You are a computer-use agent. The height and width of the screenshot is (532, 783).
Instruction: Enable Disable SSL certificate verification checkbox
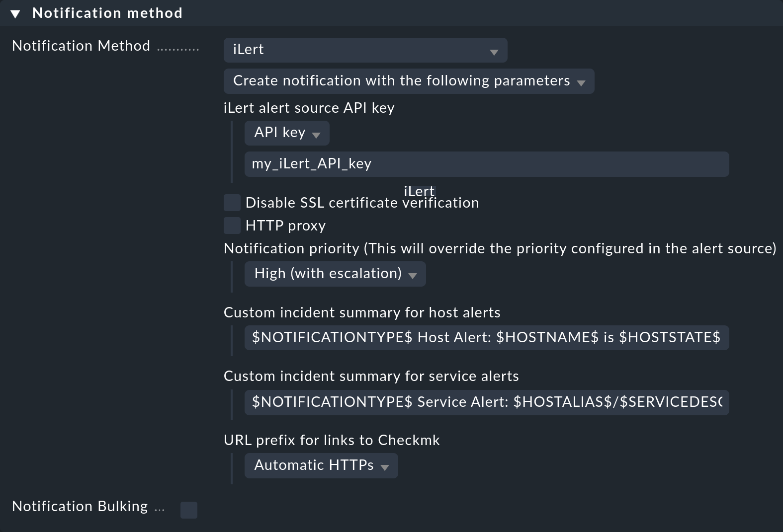[232, 203]
